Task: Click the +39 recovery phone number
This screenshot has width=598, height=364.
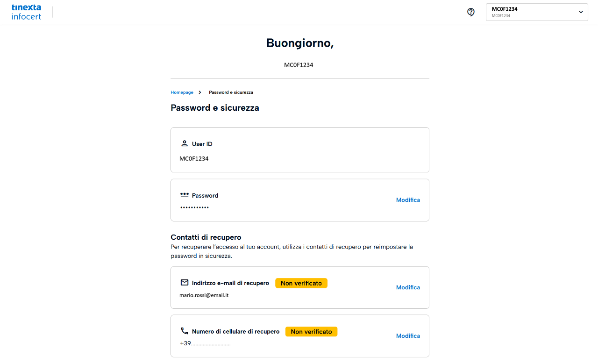Action: point(205,344)
